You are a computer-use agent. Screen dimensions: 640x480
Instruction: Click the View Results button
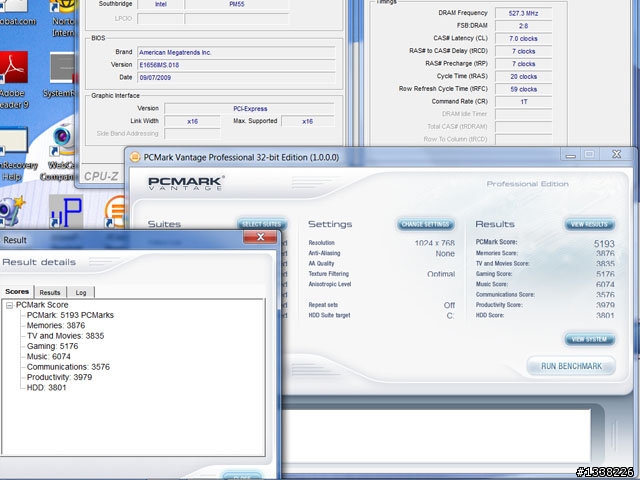pyautogui.click(x=589, y=224)
